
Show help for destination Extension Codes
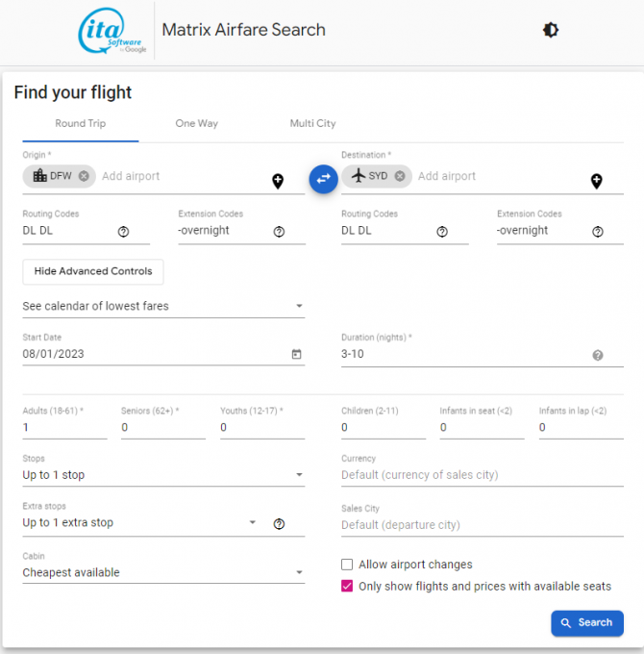[598, 232]
